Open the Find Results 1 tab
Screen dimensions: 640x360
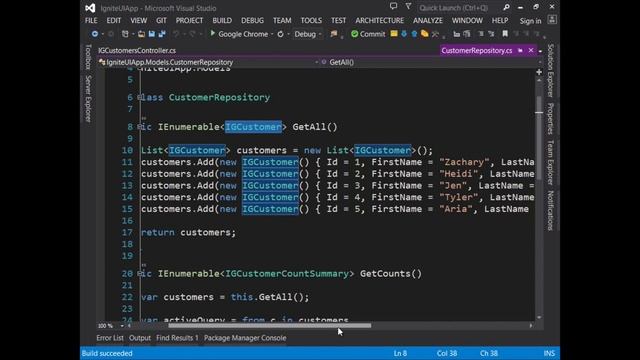(x=177, y=338)
